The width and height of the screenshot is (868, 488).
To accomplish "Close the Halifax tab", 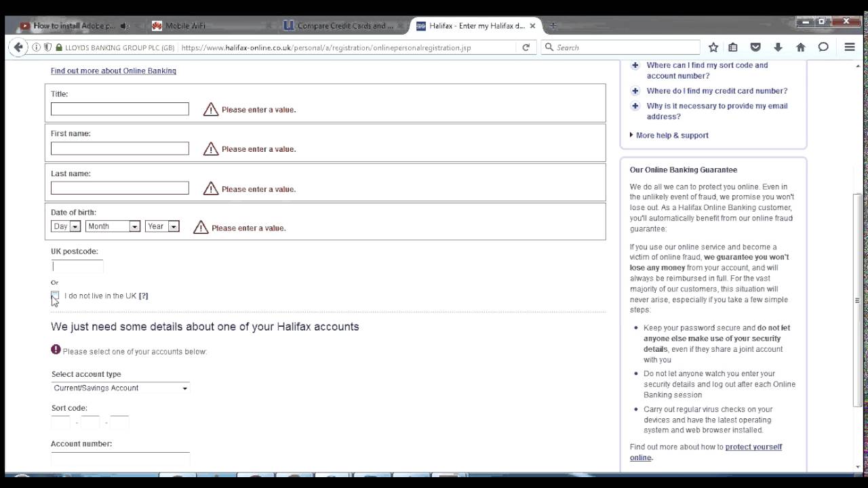I will click(x=532, y=26).
